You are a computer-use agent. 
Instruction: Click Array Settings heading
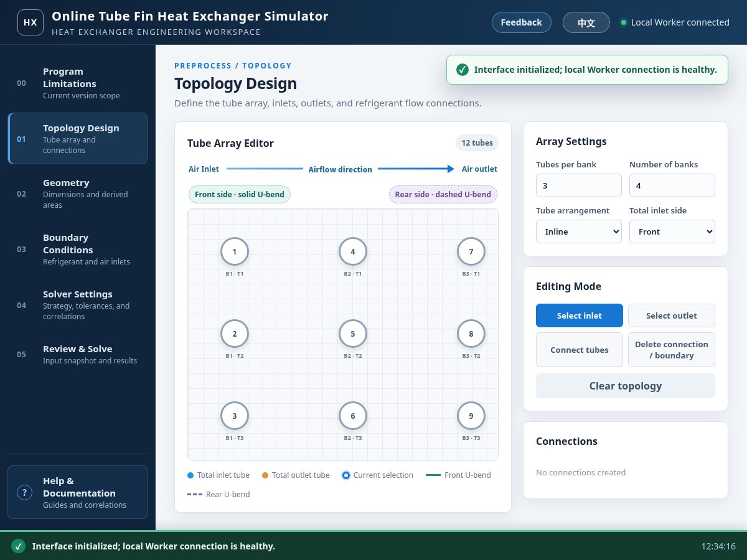pyautogui.click(x=571, y=141)
